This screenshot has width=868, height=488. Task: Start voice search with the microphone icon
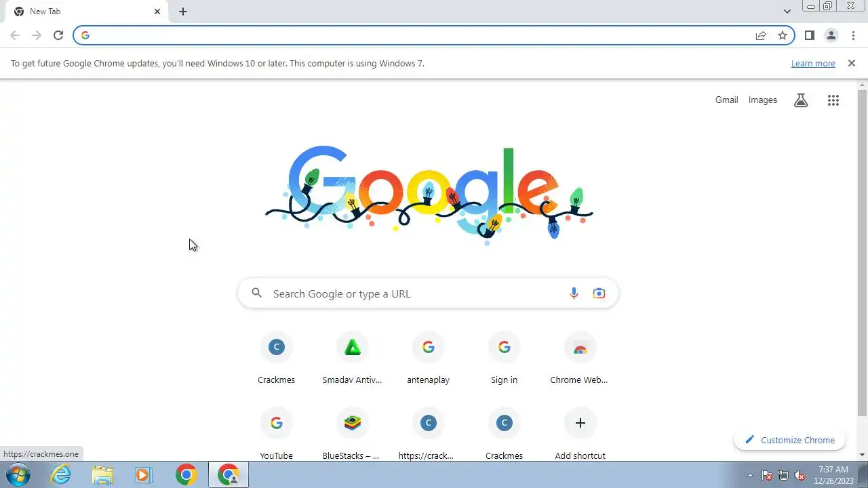(574, 293)
